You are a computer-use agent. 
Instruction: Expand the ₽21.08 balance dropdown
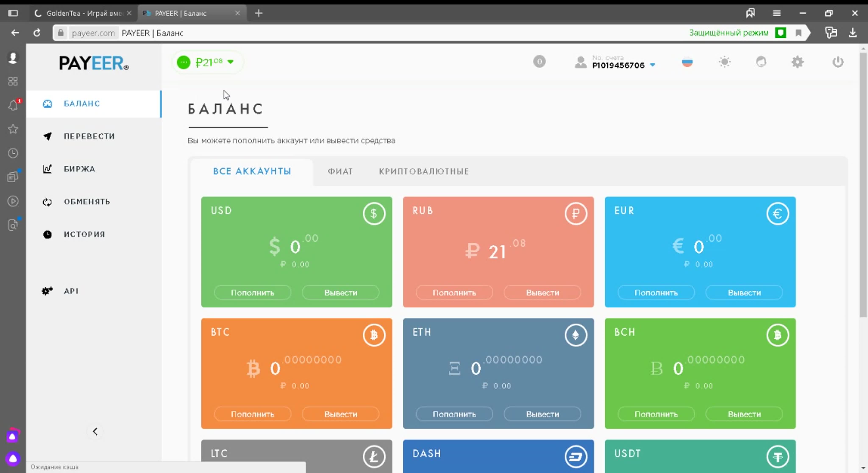231,62
